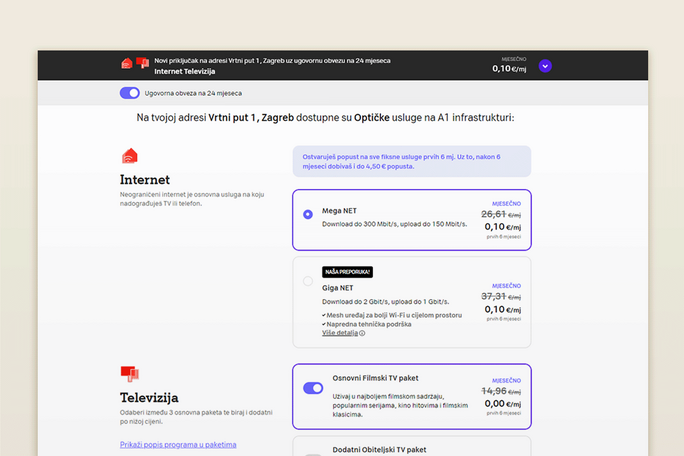Toggle Ugovorna obveza na 24 mjeseca switch

pyautogui.click(x=129, y=93)
